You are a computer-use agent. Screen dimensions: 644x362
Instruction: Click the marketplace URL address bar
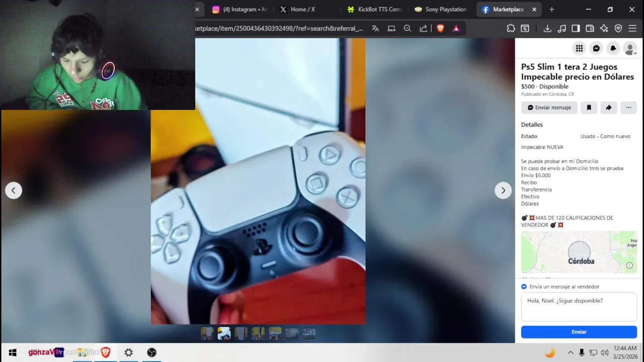pos(279,29)
